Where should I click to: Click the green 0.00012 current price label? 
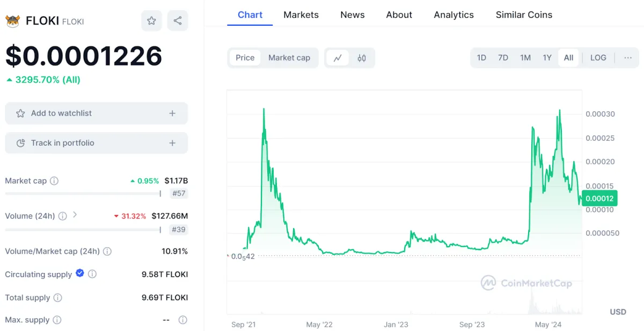point(599,198)
